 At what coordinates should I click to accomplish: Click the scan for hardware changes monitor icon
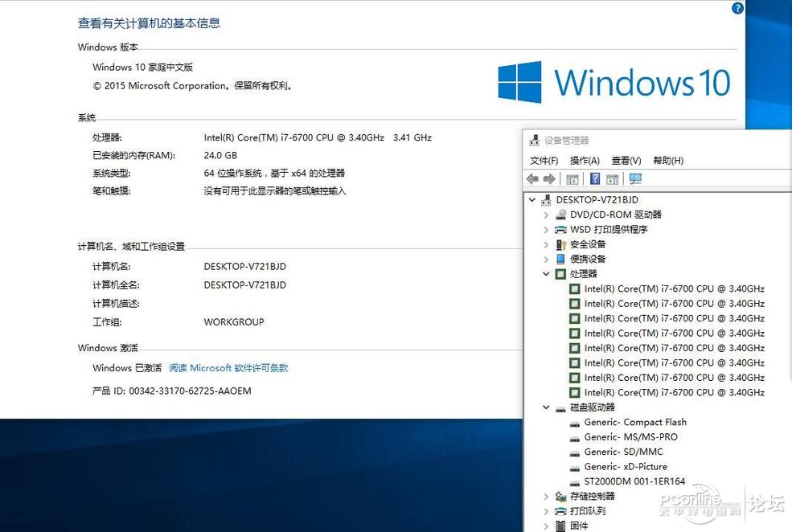click(x=635, y=178)
